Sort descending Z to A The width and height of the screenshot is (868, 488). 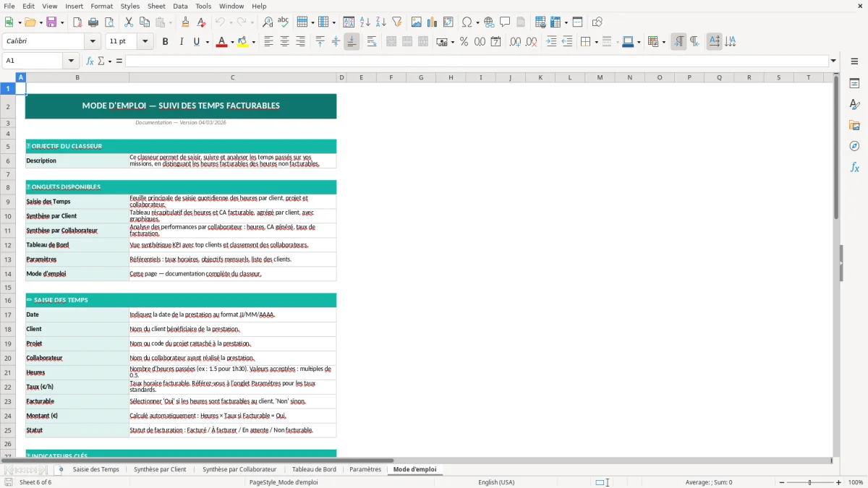tap(380, 22)
